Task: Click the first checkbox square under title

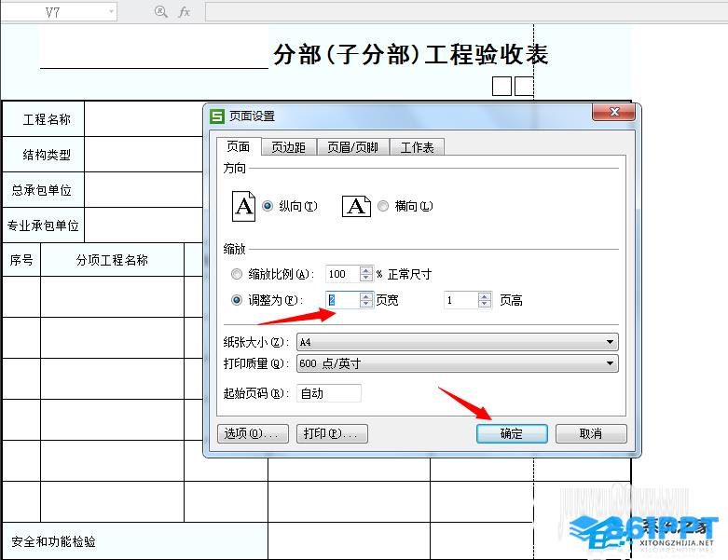Action: point(501,87)
